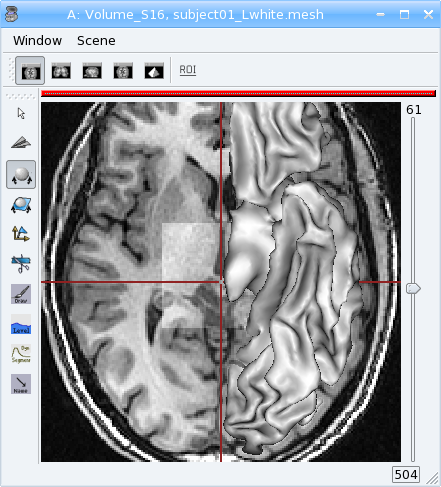
Task: Select the Name labeling tool
Action: coord(21,384)
